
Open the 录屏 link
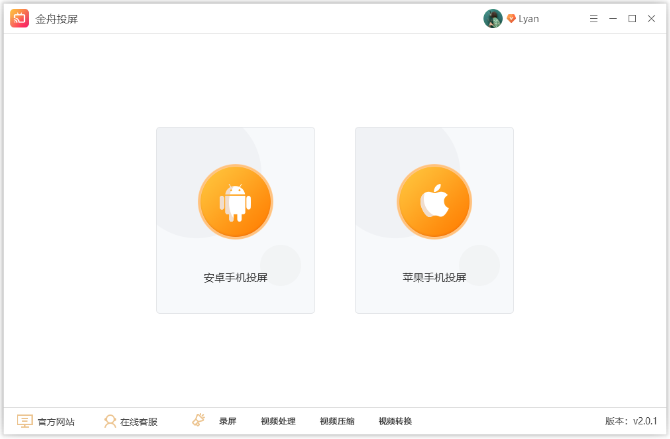[x=228, y=421]
